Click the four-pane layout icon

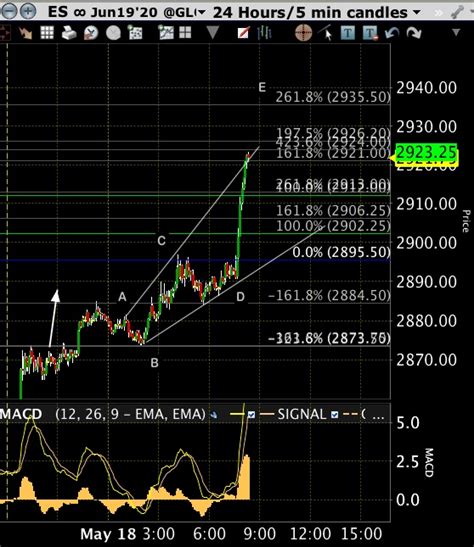tap(185, 33)
